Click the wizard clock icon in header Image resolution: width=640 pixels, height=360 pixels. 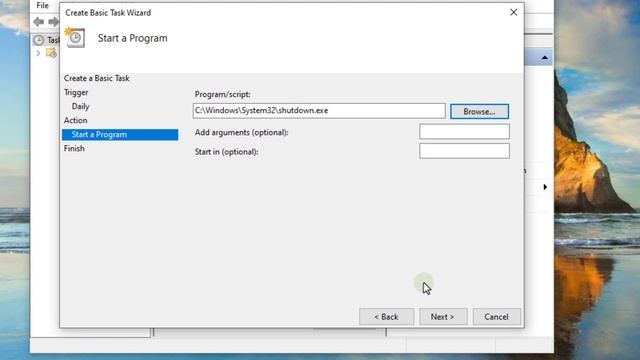(75, 38)
